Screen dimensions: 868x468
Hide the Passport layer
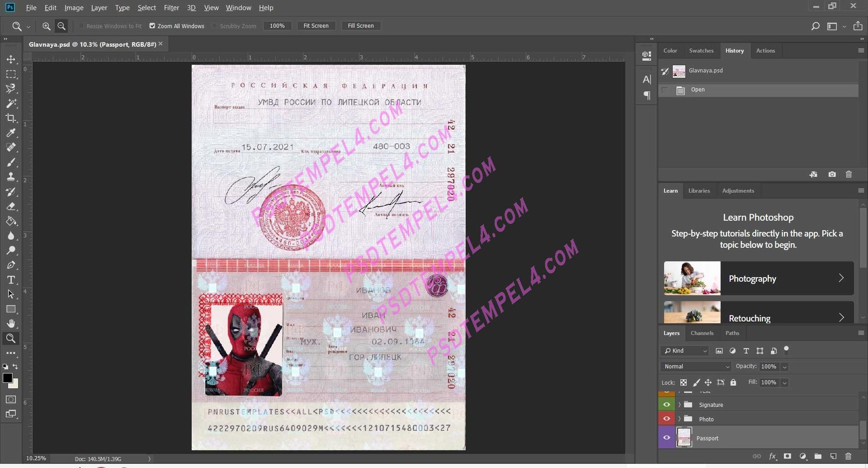[667, 438]
